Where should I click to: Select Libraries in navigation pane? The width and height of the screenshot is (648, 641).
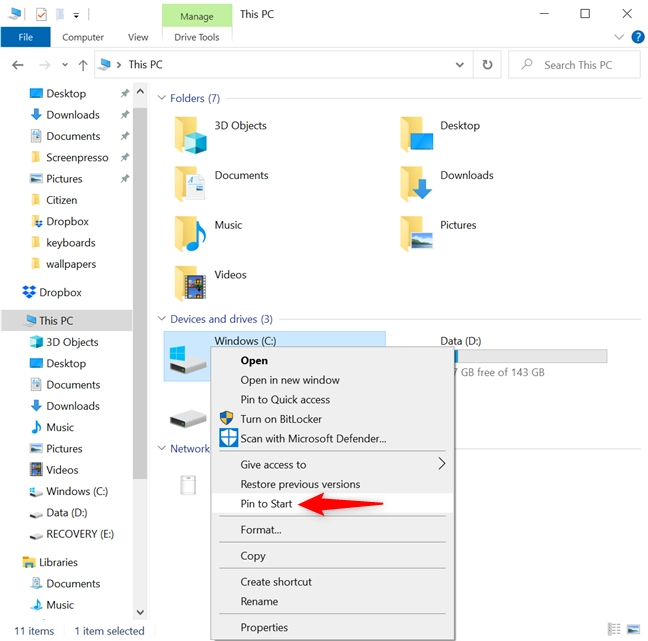click(58, 562)
